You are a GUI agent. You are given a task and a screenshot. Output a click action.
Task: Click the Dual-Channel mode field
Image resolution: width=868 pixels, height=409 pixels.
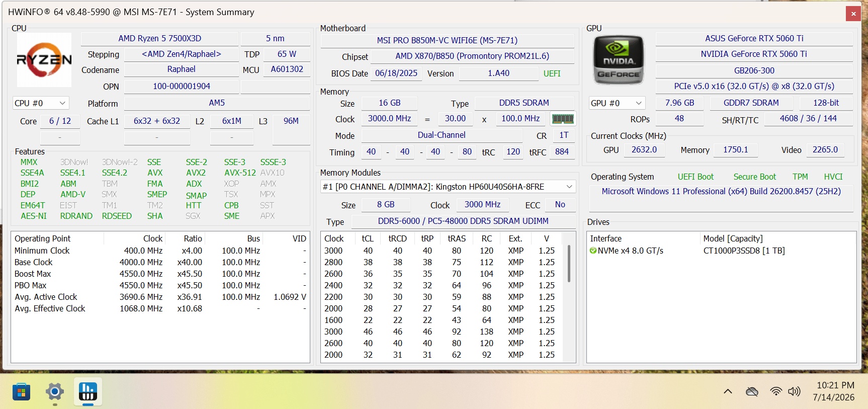point(442,135)
